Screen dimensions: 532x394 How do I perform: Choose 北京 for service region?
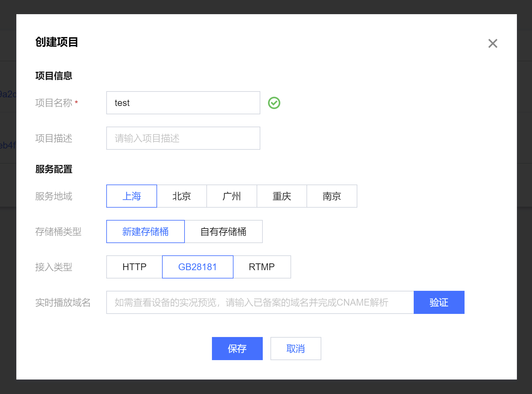tap(182, 196)
